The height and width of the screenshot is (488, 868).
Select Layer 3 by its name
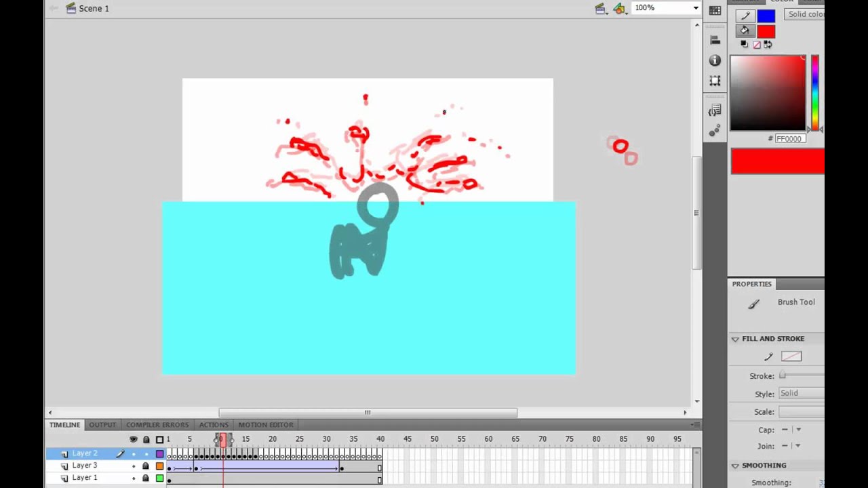coord(85,466)
